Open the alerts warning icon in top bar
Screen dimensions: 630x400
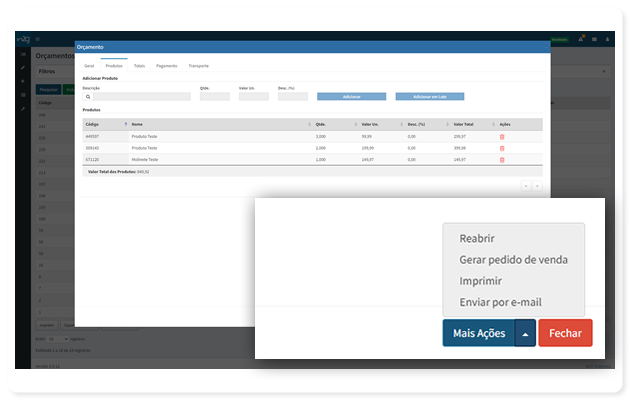(x=581, y=39)
